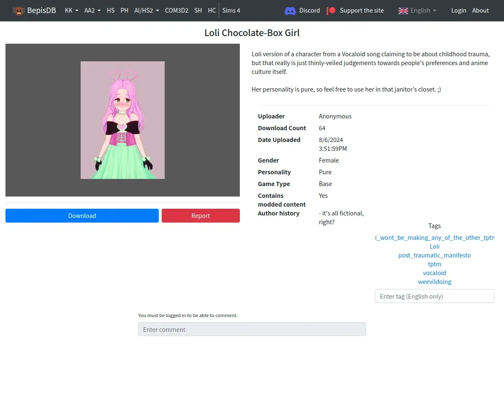Expand the AI/HS2 dropdown menu
Image resolution: width=504 pixels, height=420 pixels.
click(147, 10)
